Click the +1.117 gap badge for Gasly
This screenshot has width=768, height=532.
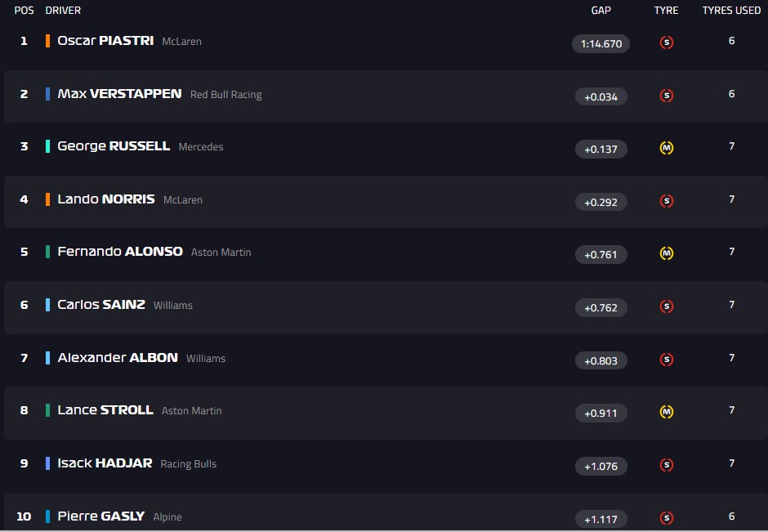click(x=601, y=519)
